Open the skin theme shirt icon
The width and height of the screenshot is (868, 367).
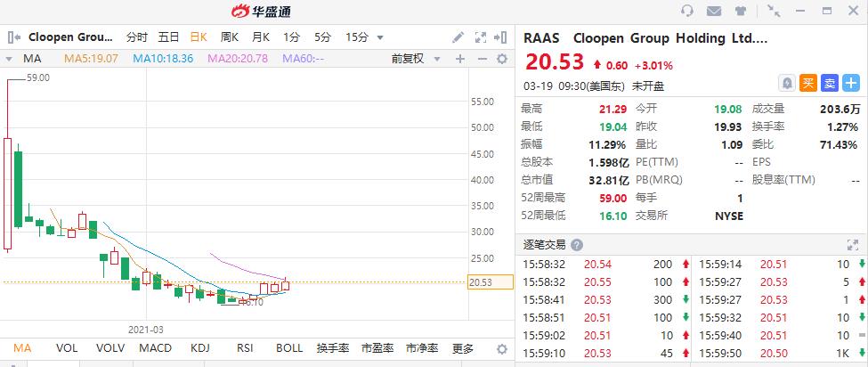(741, 11)
